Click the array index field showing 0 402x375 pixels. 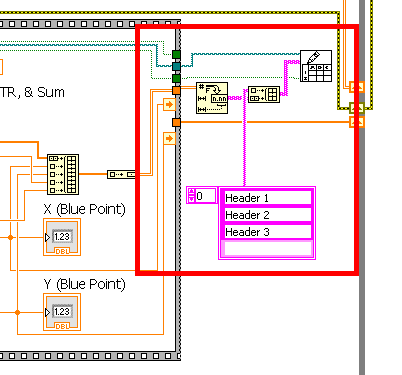[205, 196]
